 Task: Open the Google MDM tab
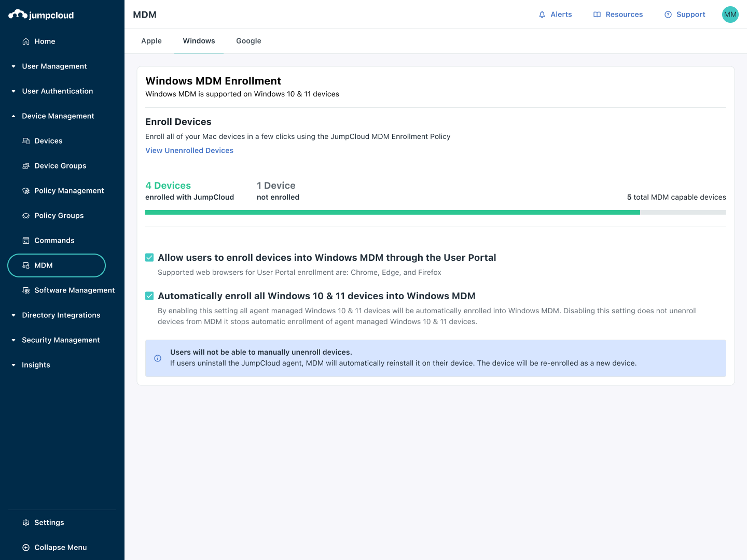coord(248,40)
